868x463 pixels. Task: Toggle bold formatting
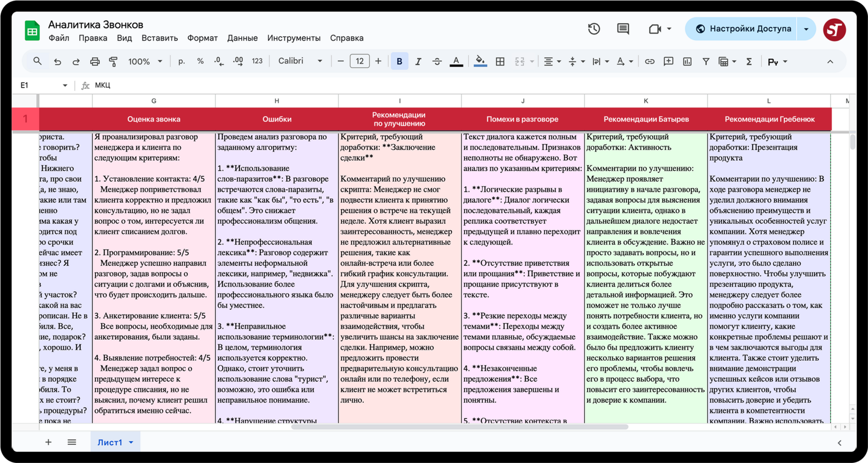pyautogui.click(x=399, y=61)
